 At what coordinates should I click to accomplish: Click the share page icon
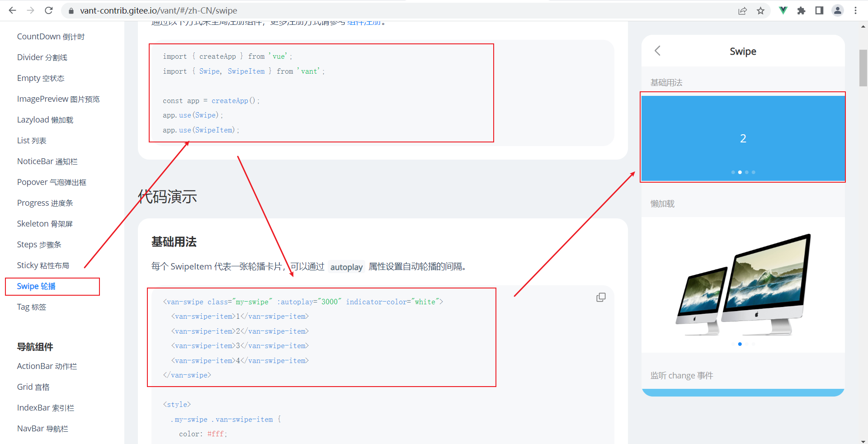tap(742, 11)
